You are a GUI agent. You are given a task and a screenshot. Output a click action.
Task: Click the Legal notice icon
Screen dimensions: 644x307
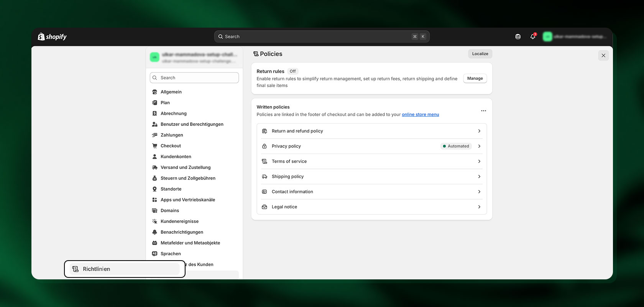pyautogui.click(x=264, y=207)
